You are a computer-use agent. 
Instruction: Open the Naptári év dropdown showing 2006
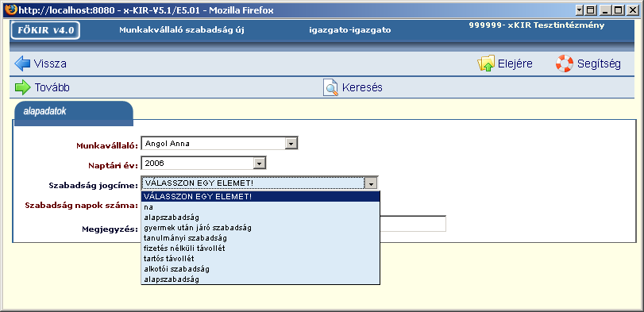click(204, 163)
